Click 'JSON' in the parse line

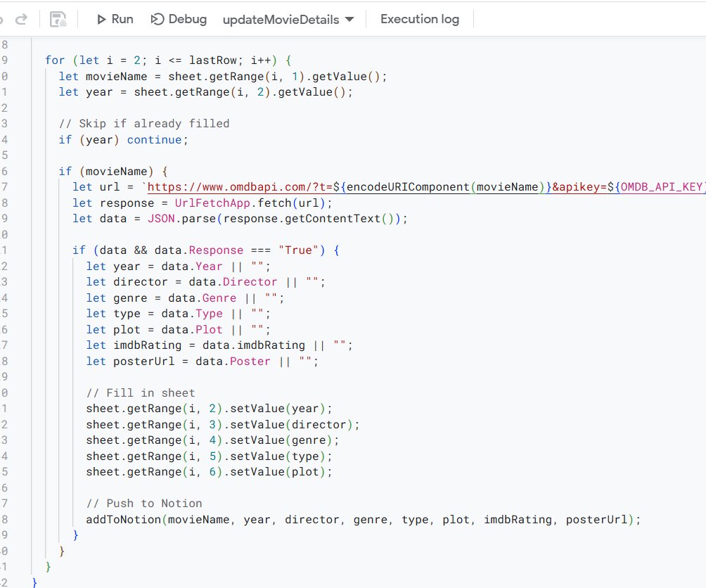161,219
